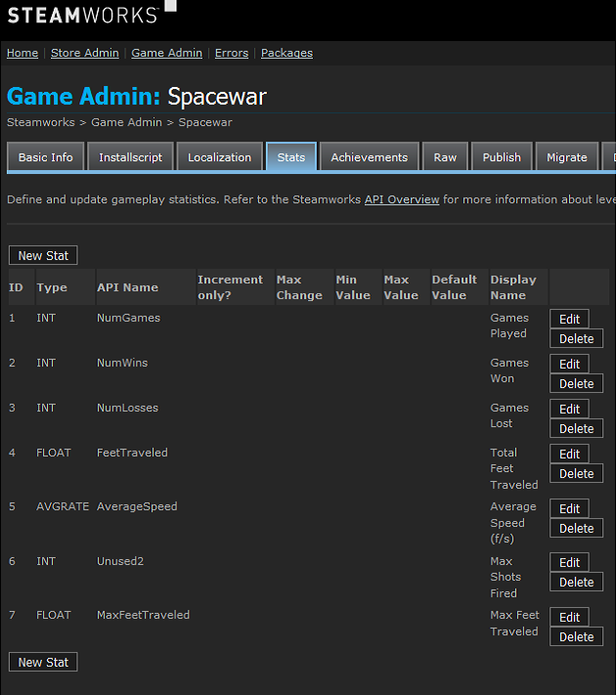The height and width of the screenshot is (695, 616).
Task: Open the Errors link
Action: click(232, 53)
